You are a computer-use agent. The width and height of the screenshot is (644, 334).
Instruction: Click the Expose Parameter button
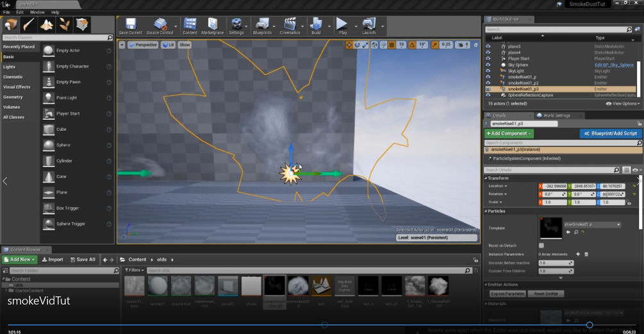tap(508, 294)
